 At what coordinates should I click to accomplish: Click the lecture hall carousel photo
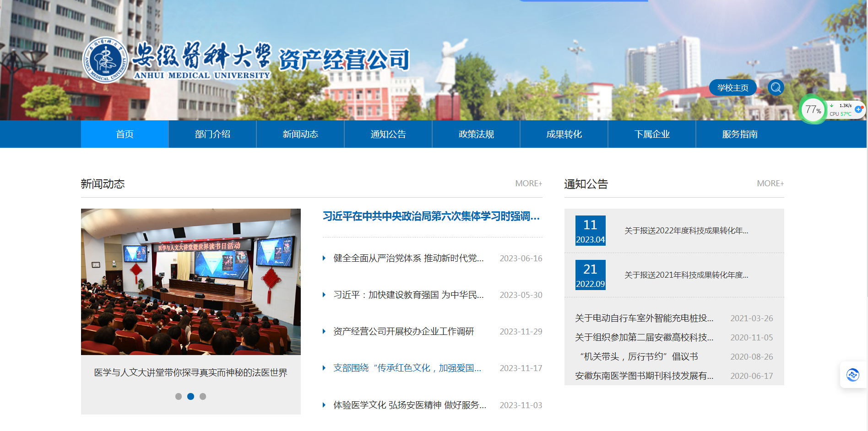click(x=190, y=281)
